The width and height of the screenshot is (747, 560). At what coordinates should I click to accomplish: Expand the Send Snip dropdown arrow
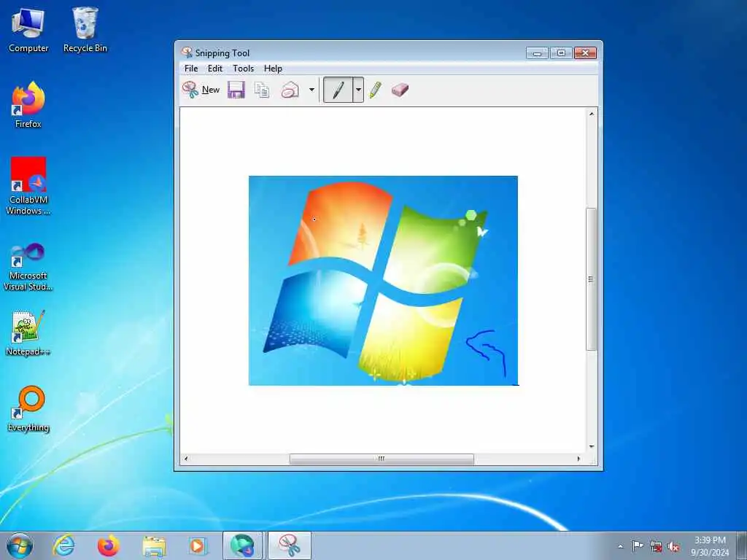pos(311,90)
